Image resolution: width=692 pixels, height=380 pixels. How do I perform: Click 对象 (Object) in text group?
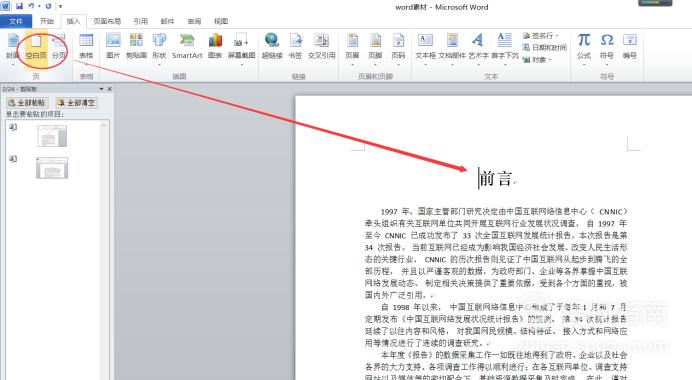click(x=537, y=60)
